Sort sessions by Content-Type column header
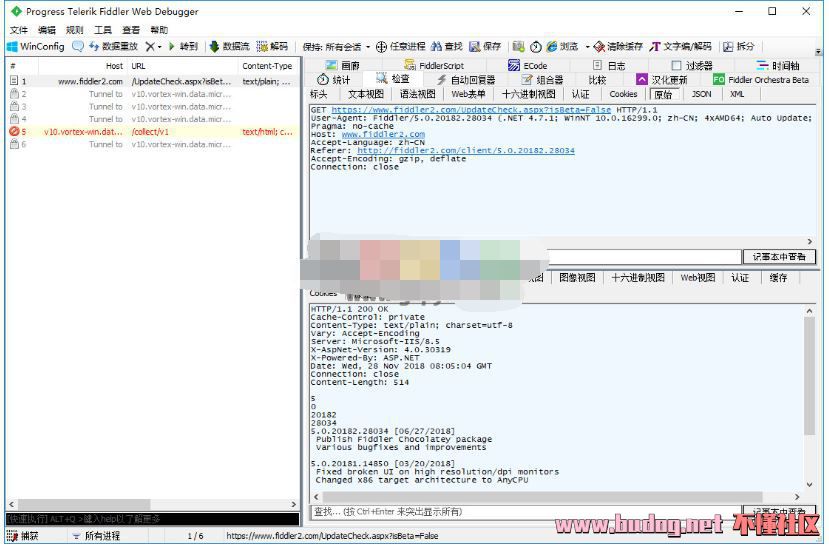The width and height of the screenshot is (829, 545). (268, 66)
